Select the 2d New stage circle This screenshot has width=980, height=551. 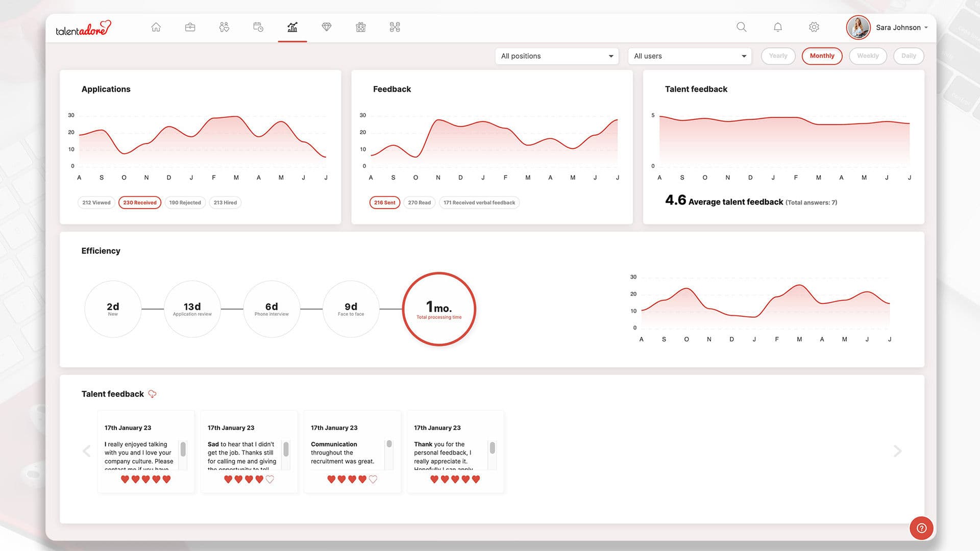coord(113,309)
